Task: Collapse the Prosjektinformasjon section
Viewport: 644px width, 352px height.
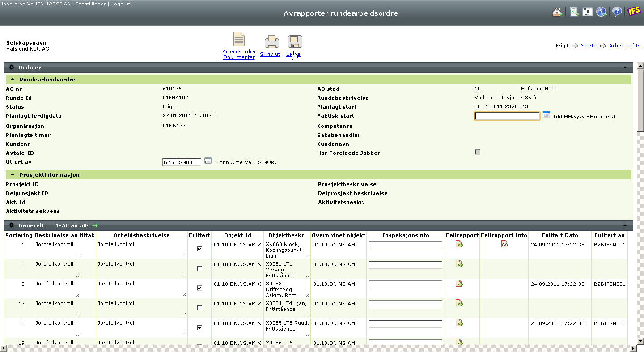Action: click(x=13, y=174)
